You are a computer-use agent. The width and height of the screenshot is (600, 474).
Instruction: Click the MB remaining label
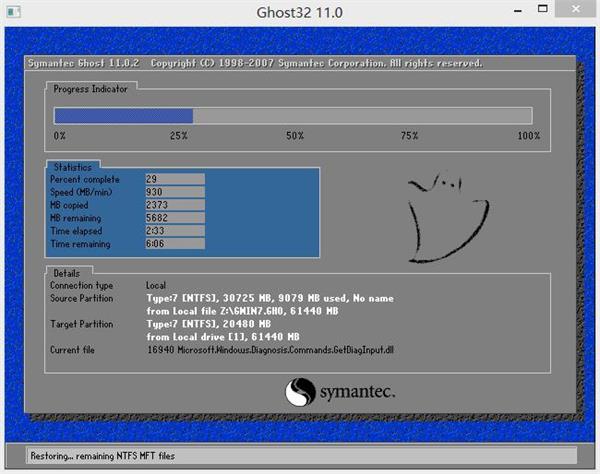(x=76, y=218)
